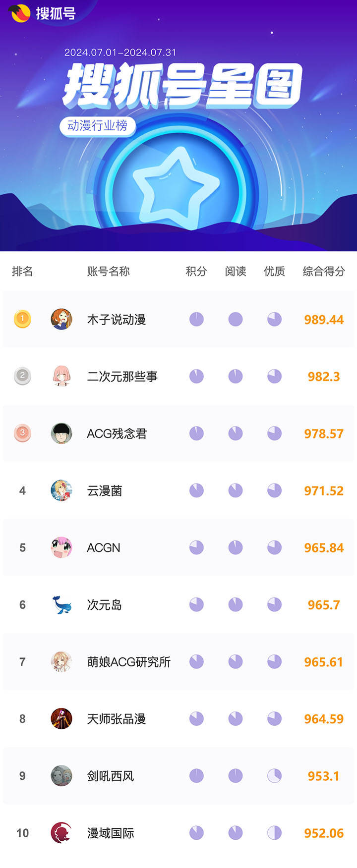Open account ACG残念君
357x868 pixels.
(x=117, y=434)
